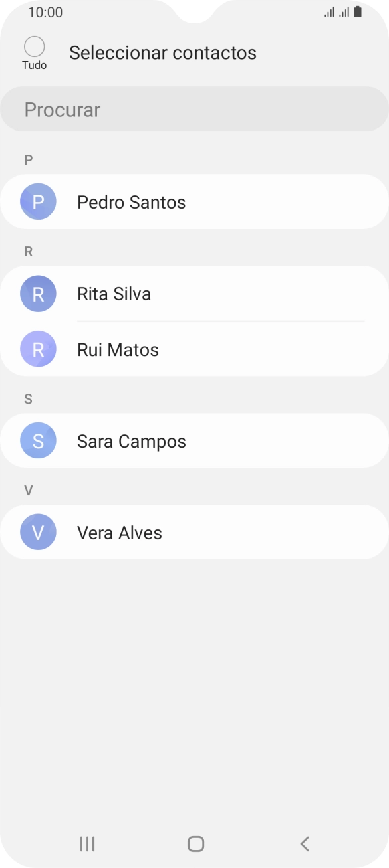Open Recents via navigation bar icon
The image size is (389, 868).
click(x=86, y=844)
